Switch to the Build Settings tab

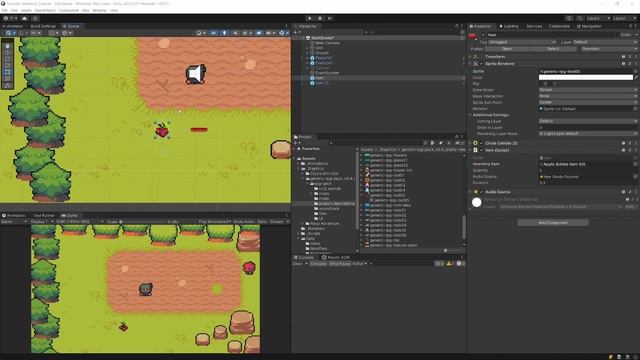[x=43, y=26]
